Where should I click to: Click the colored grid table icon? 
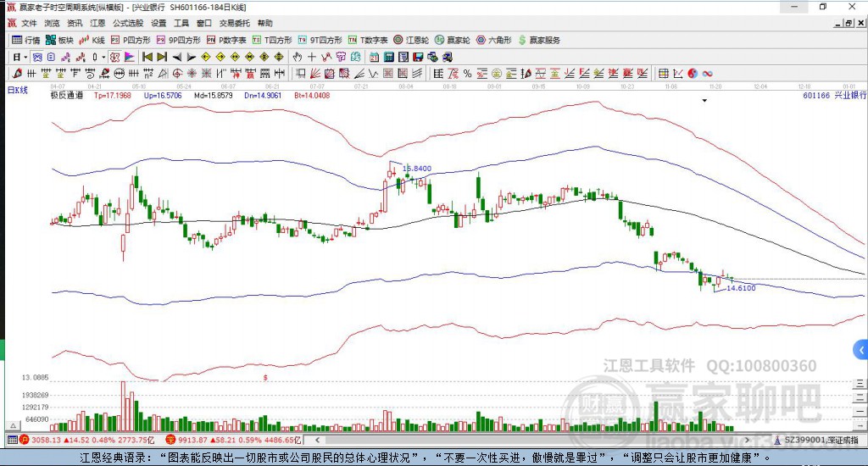point(663,73)
